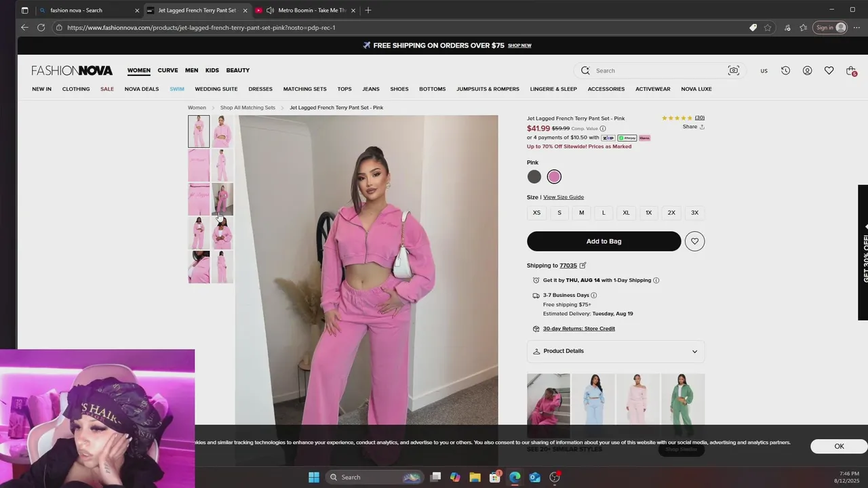Click Comp. Value info icon

pyautogui.click(x=603, y=129)
